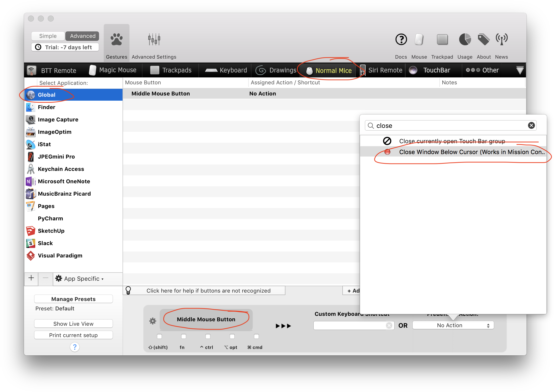Viewport: 554px width, 392px height.
Task: Open the Gestures paw icon section
Action: click(116, 40)
